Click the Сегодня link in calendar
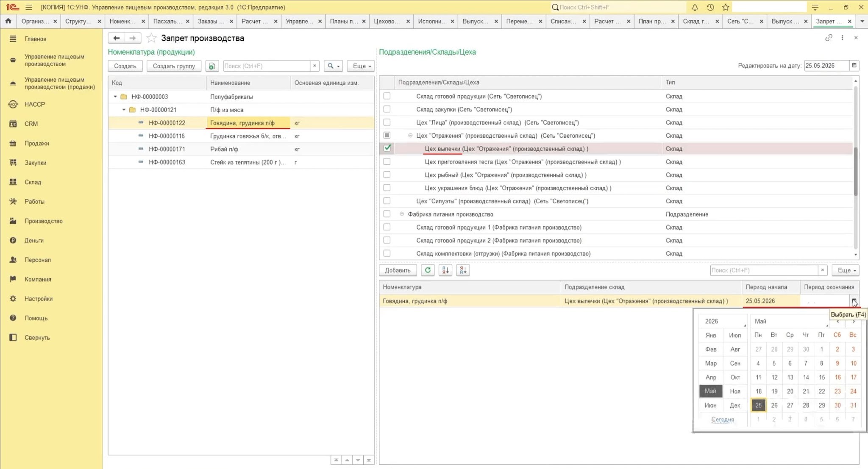The width and height of the screenshot is (868, 469). 723,419
